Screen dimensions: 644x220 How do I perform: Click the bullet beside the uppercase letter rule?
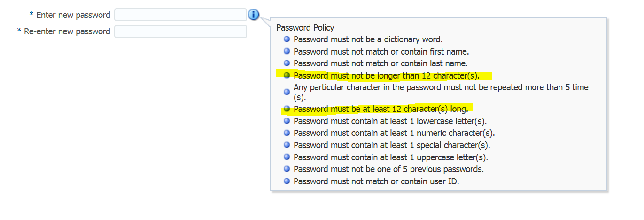(287, 157)
